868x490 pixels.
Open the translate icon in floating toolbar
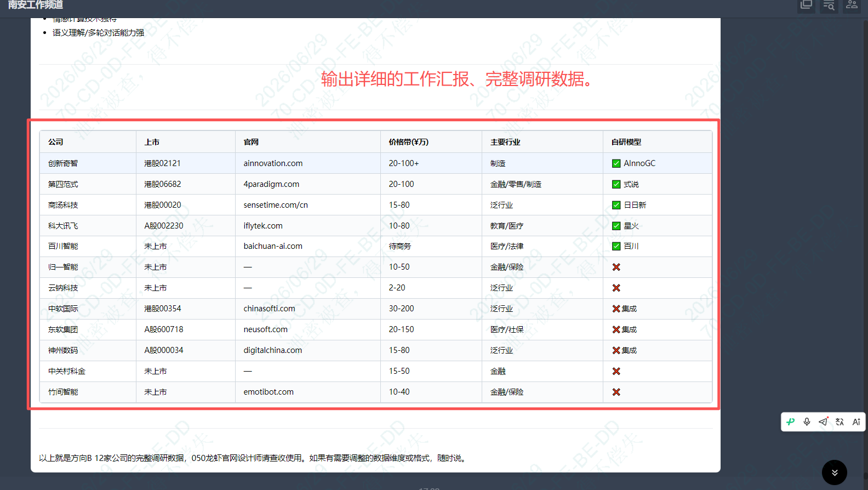point(840,421)
